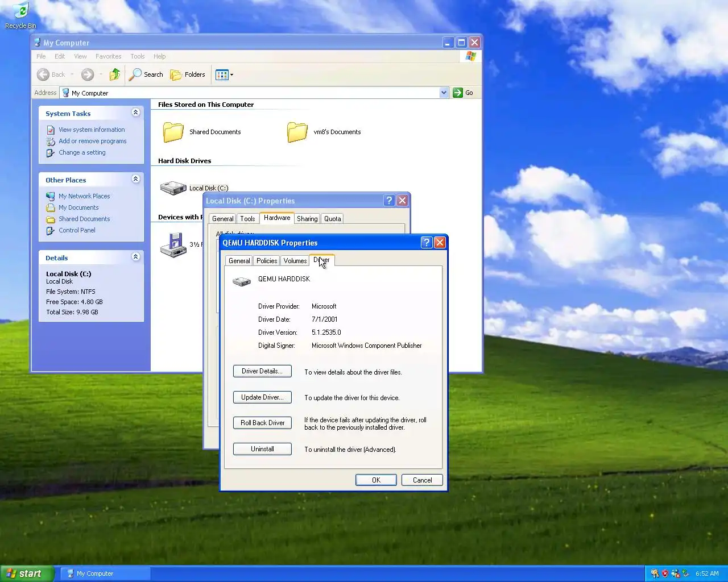Click the Uninstall driver button

pyautogui.click(x=262, y=449)
